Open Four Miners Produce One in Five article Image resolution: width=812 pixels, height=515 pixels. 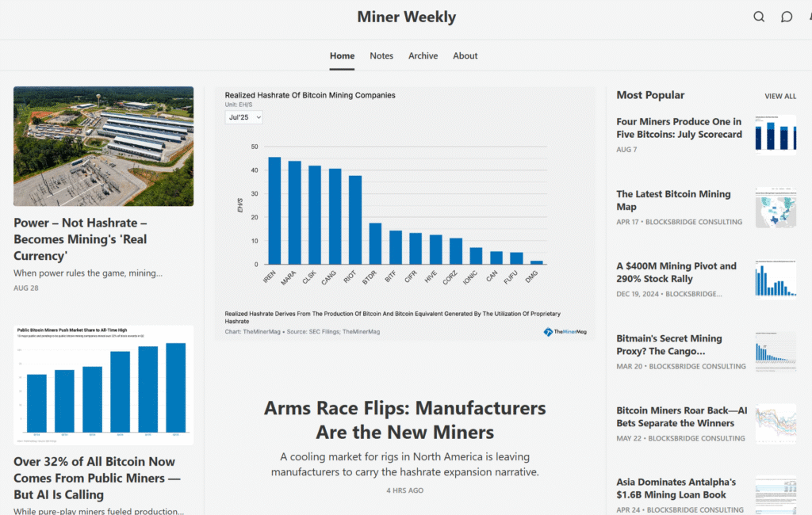679,128
